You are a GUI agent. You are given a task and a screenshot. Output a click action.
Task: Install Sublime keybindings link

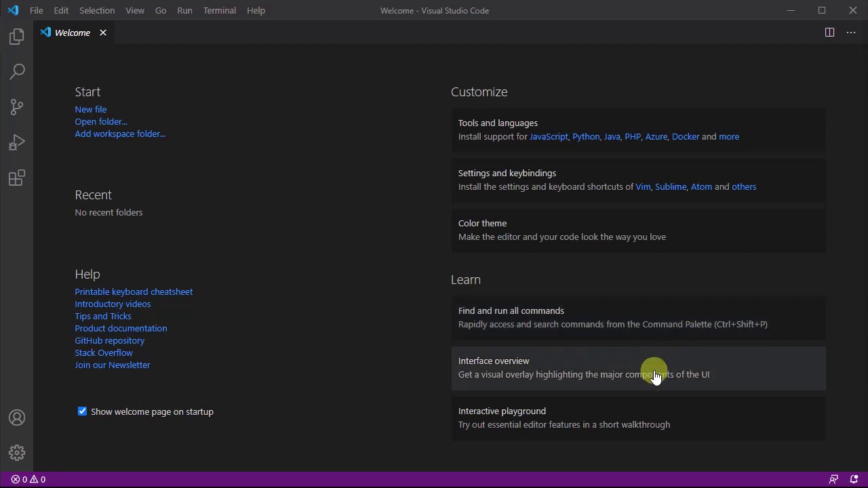point(671,186)
